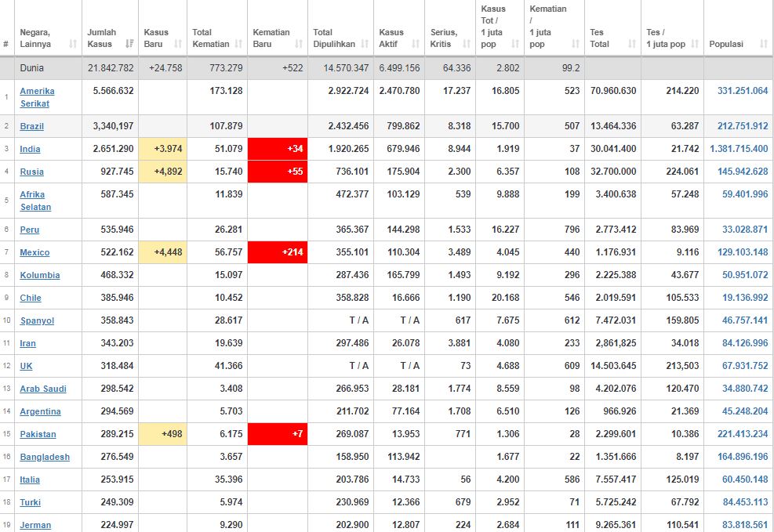Select Amerika Serikat total cases 5.566.632

tap(113, 91)
